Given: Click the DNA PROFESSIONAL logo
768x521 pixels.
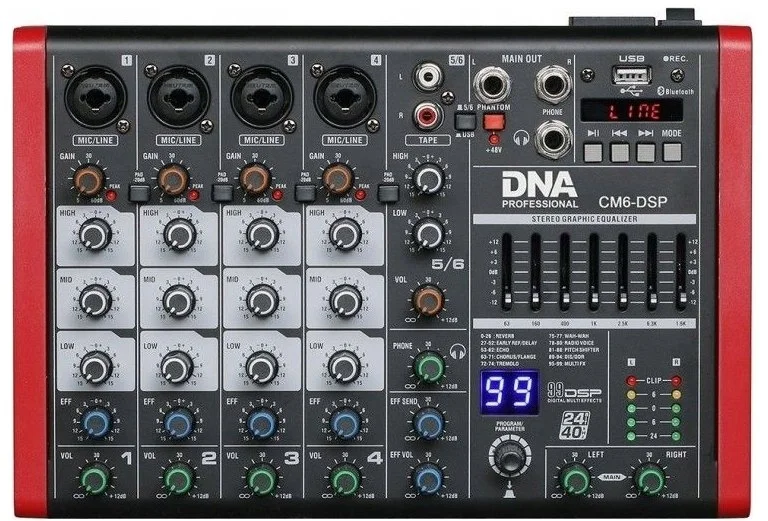Looking at the screenshot, I should pyautogui.click(x=540, y=190).
